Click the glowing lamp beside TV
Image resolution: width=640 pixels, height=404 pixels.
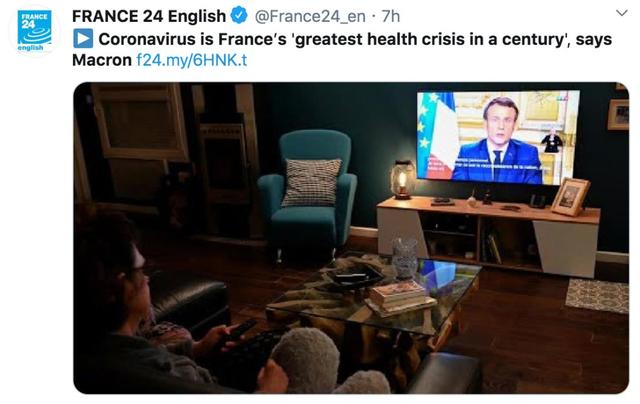402,179
